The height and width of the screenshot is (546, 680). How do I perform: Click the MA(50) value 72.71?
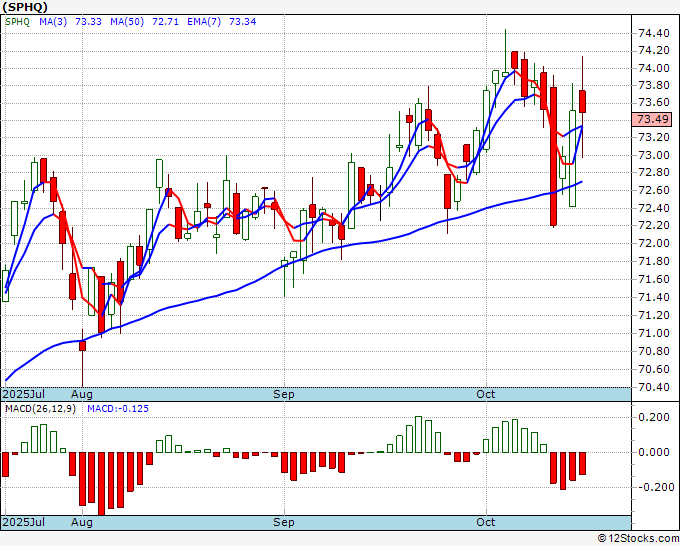pyautogui.click(x=165, y=22)
